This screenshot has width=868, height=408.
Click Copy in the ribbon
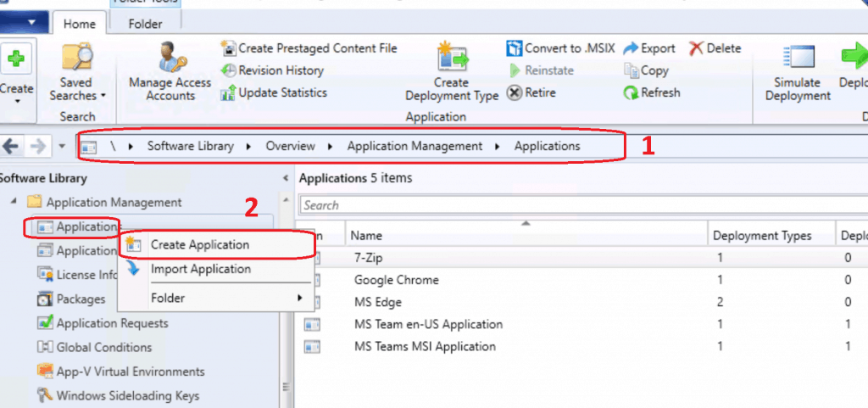click(646, 70)
